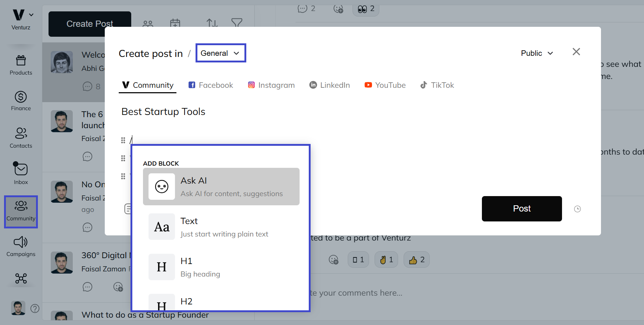Open the calendar schedule icon in toolbar

click(x=175, y=23)
